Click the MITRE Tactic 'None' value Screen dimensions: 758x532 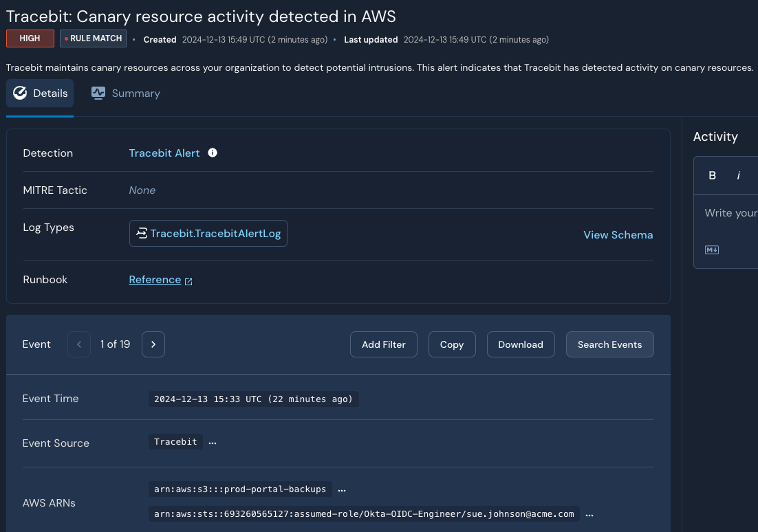pos(142,190)
